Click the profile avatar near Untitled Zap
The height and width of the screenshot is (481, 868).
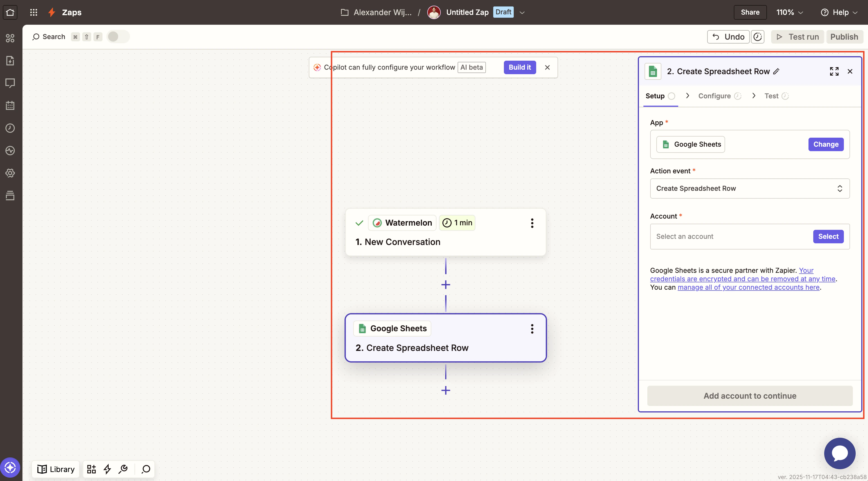click(434, 12)
